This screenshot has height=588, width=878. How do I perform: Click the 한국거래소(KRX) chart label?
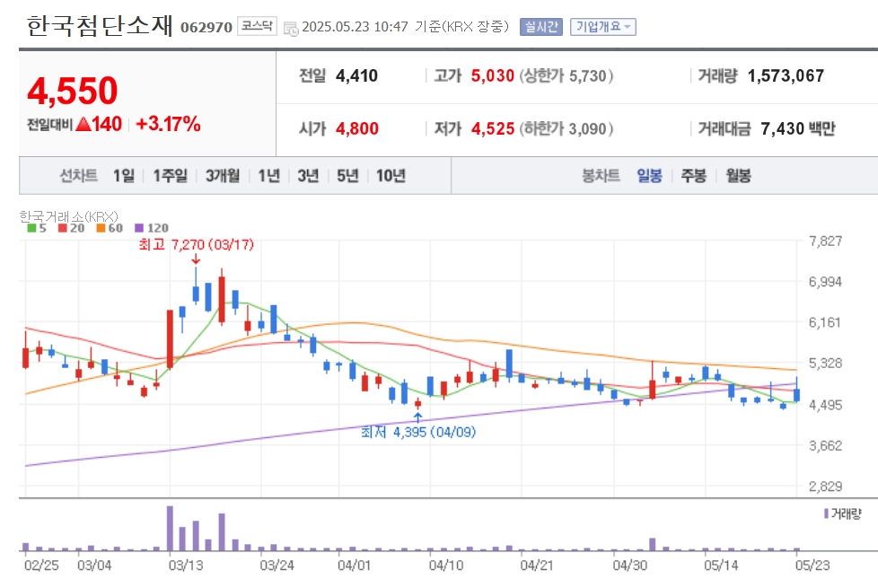pyautogui.click(x=68, y=216)
